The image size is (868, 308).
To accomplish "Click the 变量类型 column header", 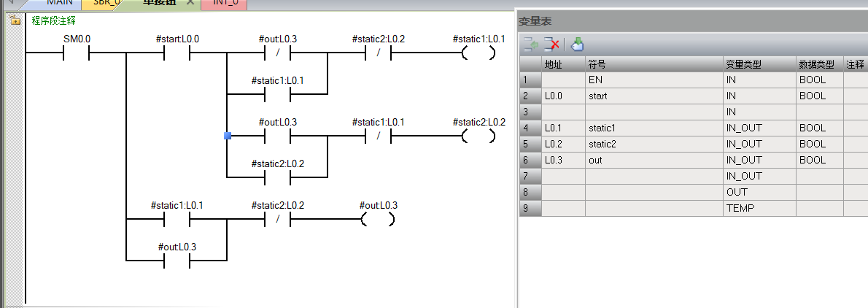I will point(759,64).
